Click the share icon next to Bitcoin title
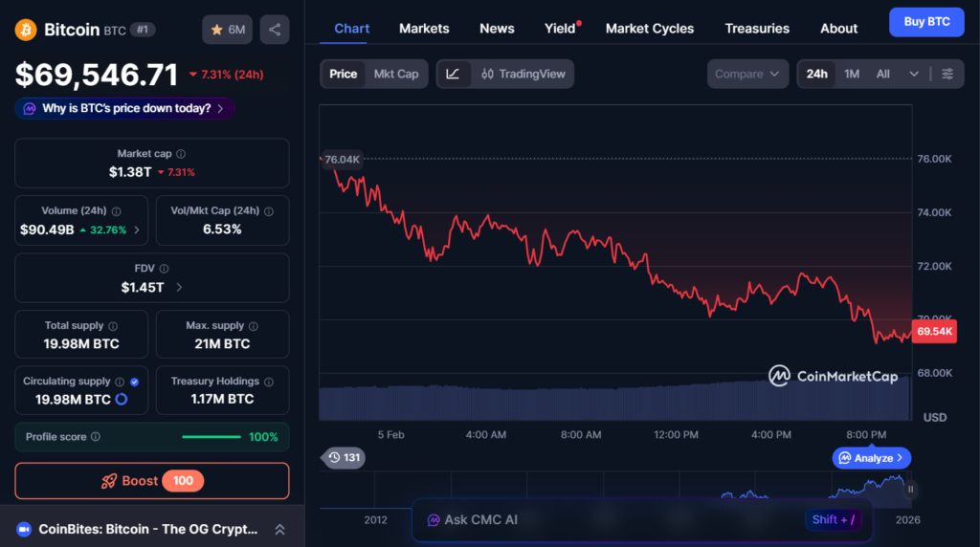Image resolution: width=980 pixels, height=547 pixels. [x=275, y=30]
